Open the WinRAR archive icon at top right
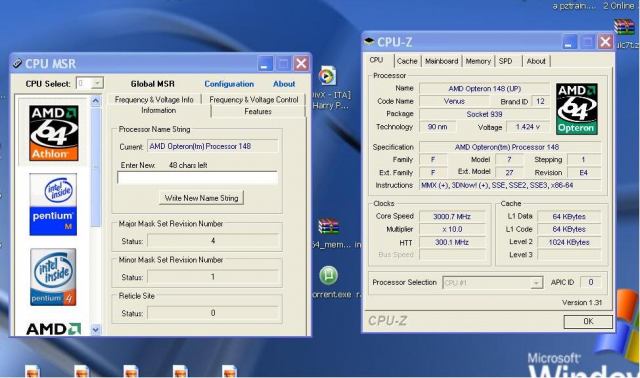Screen dimensions: 640x378 tap(624, 27)
